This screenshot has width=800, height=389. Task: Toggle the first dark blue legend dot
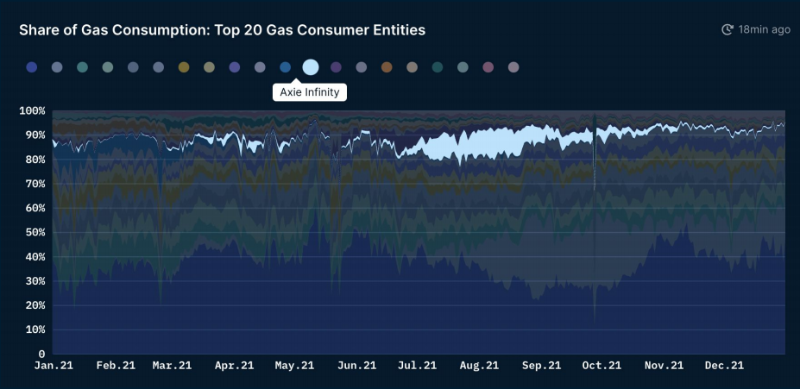point(32,67)
